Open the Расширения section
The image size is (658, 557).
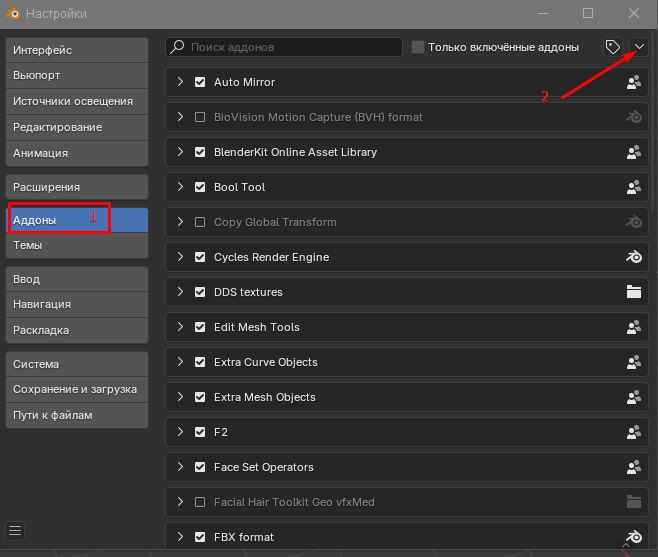(x=77, y=187)
